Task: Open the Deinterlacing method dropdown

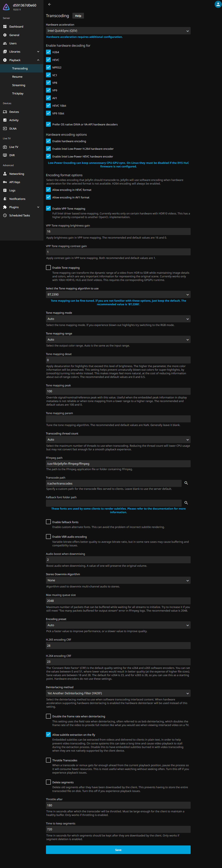Action: click(118, 693)
